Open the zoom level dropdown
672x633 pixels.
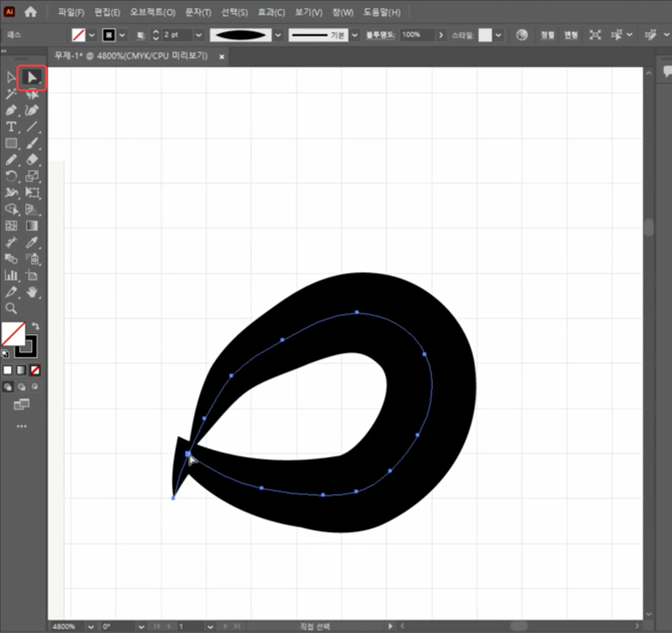pyautogui.click(x=90, y=626)
